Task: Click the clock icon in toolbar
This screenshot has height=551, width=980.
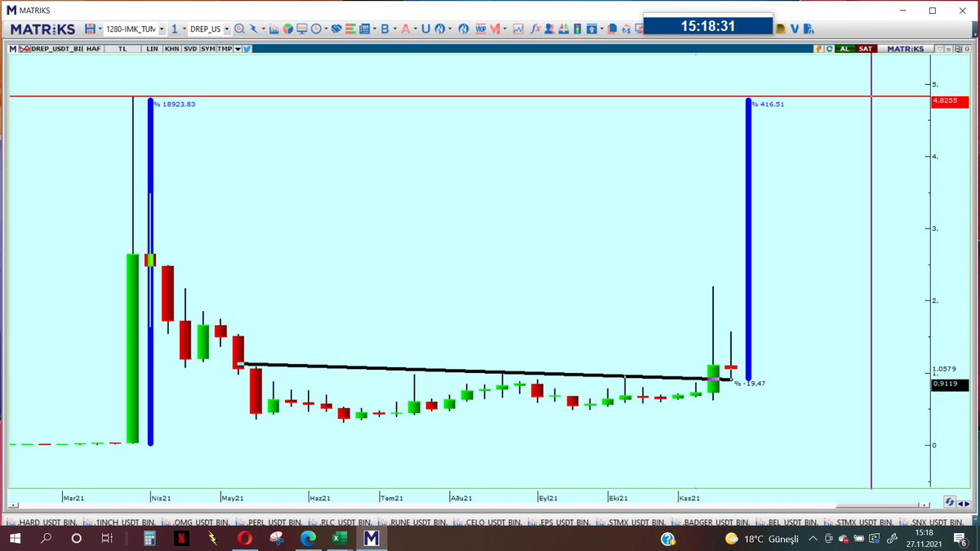Action: coord(316,29)
